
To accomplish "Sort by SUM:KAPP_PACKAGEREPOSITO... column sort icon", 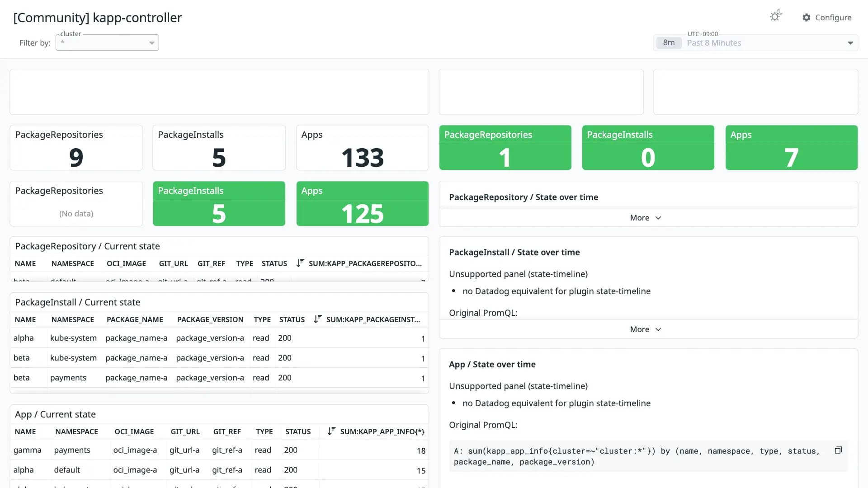I will [300, 263].
